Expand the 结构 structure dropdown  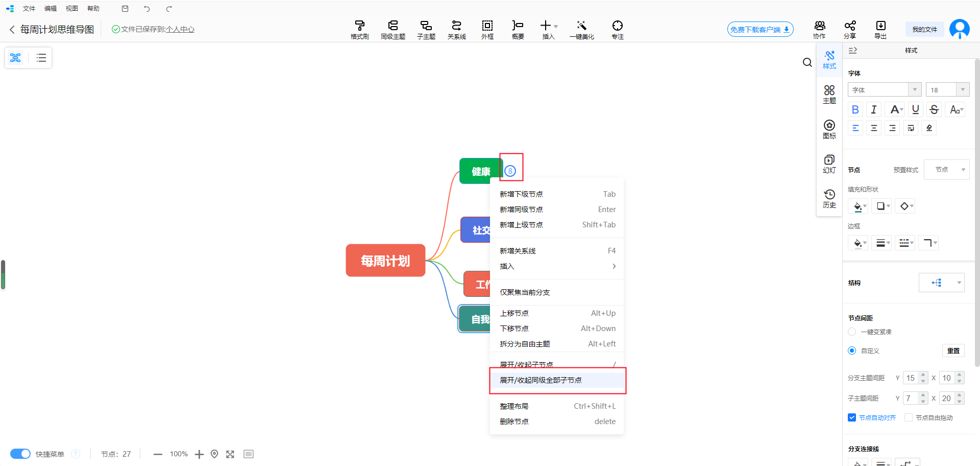point(941,283)
